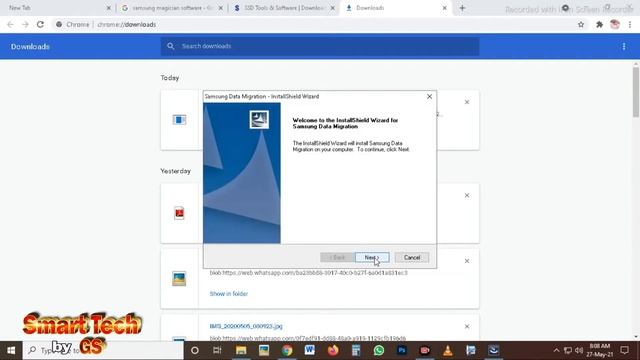Remove the IMG_20200505 jpg download entry

467,327
